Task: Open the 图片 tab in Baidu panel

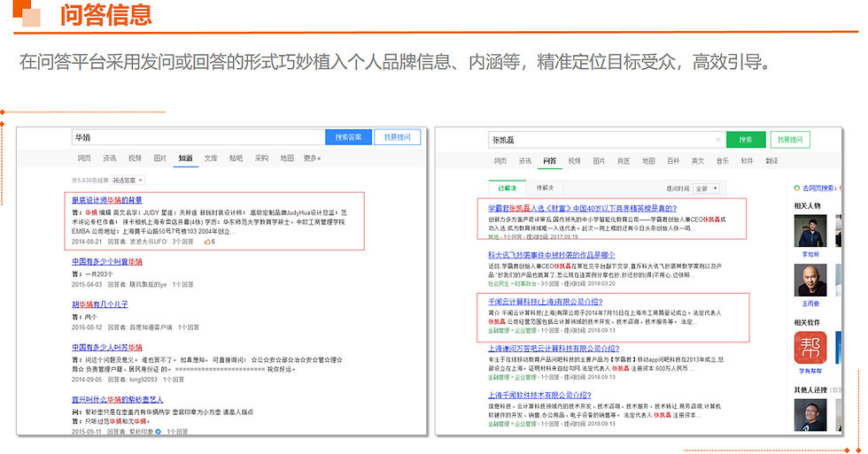Action: 160,158
